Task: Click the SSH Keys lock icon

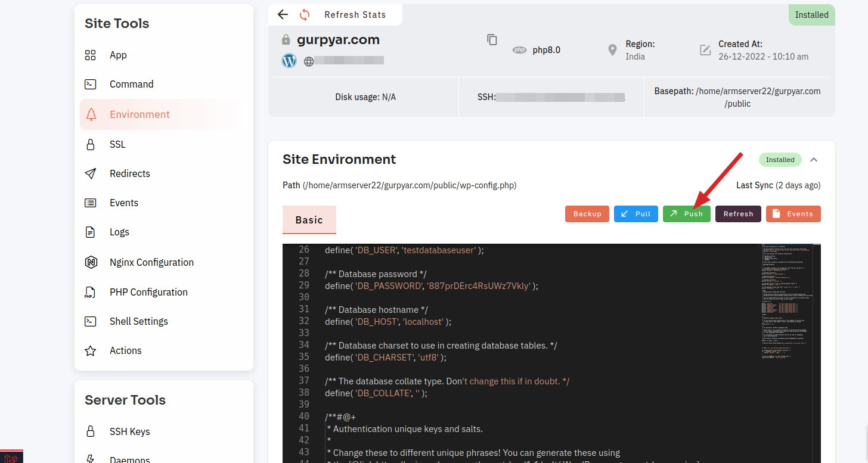Action: pos(91,431)
